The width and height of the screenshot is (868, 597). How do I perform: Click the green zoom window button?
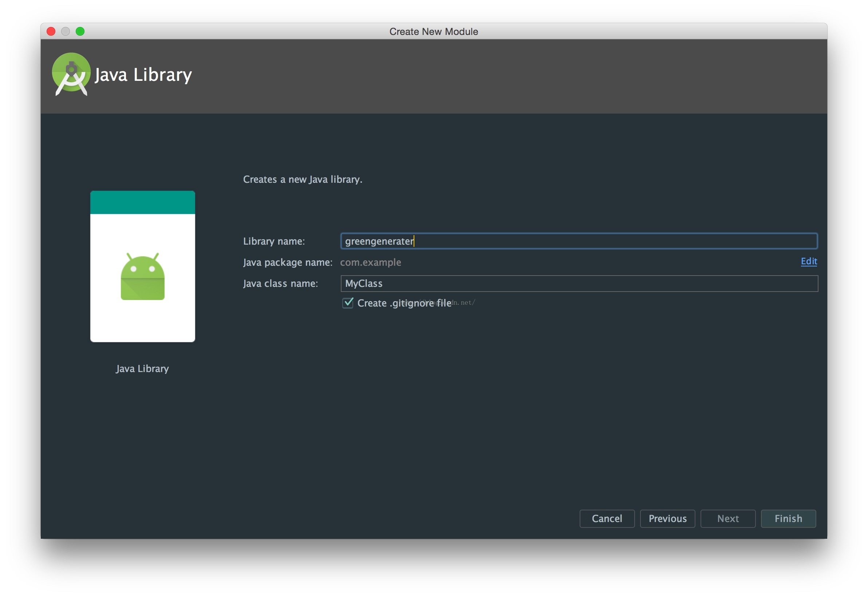(x=80, y=31)
